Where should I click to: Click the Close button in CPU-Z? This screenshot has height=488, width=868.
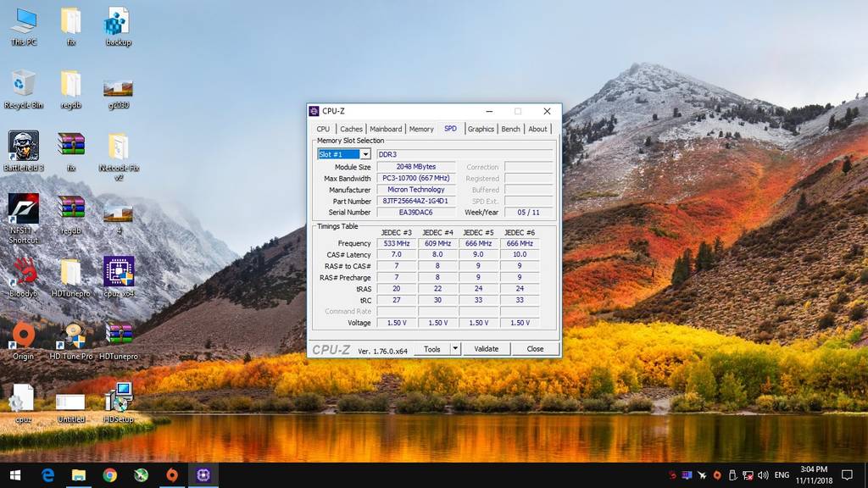click(535, 348)
